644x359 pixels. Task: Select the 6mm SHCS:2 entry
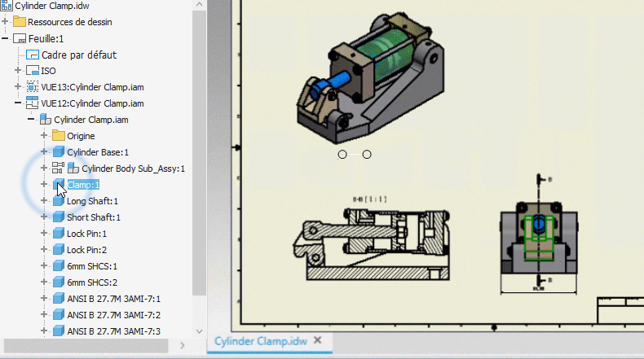[x=92, y=282]
